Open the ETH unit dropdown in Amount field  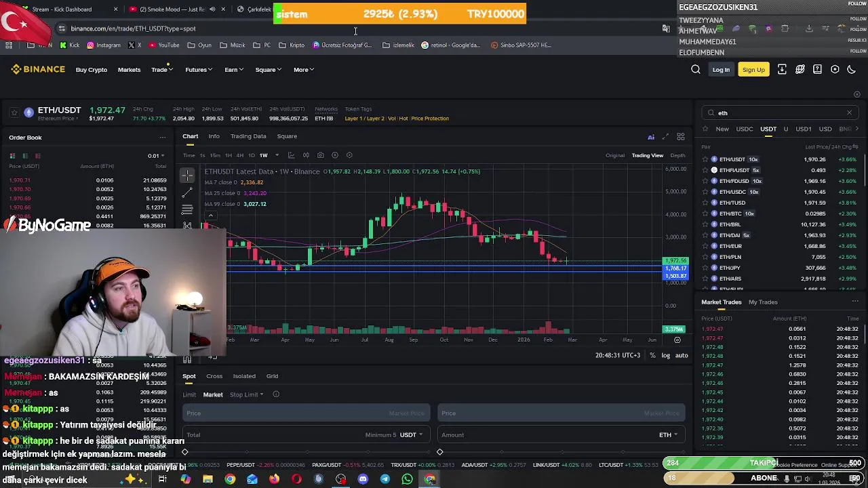tap(668, 435)
